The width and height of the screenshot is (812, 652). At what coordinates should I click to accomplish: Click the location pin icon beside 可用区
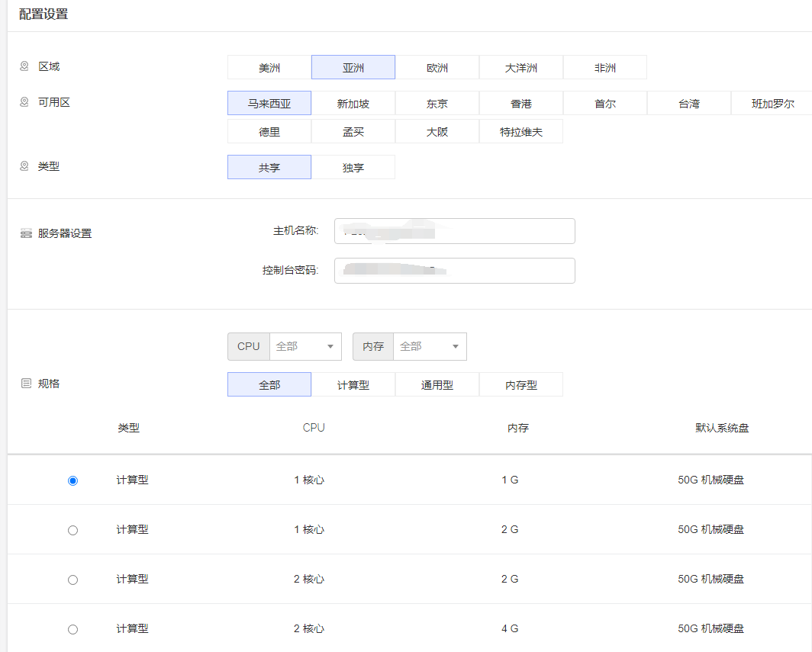coord(24,102)
